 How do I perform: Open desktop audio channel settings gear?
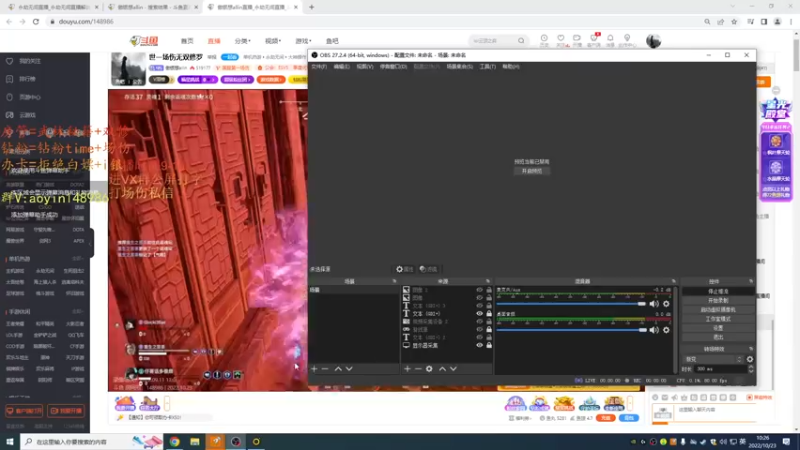coord(666,330)
